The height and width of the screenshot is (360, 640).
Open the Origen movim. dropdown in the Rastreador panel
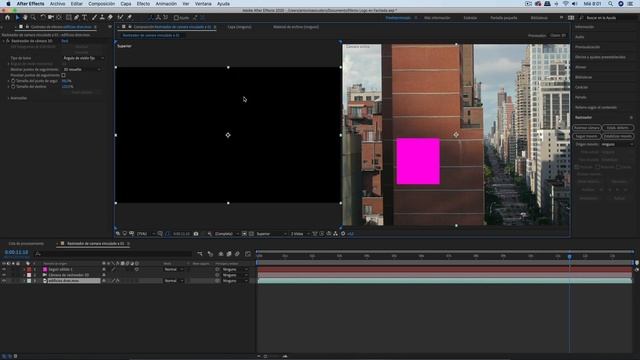click(x=617, y=144)
